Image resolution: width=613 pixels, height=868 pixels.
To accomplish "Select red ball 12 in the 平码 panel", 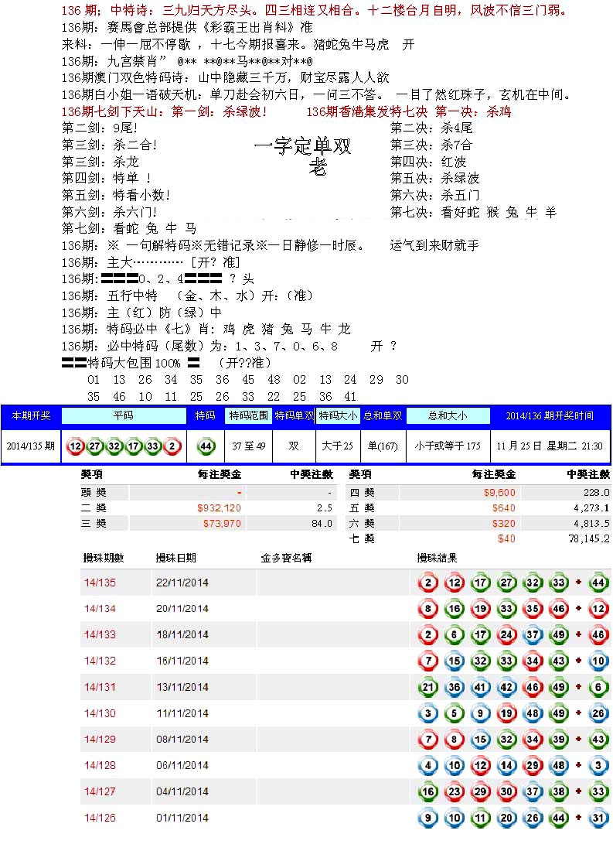I will coord(75,446).
